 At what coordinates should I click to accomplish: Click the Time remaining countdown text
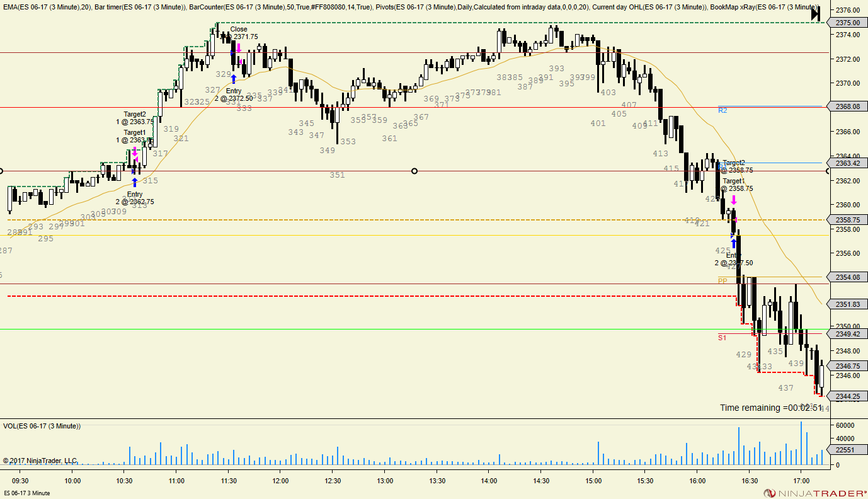[772, 408]
